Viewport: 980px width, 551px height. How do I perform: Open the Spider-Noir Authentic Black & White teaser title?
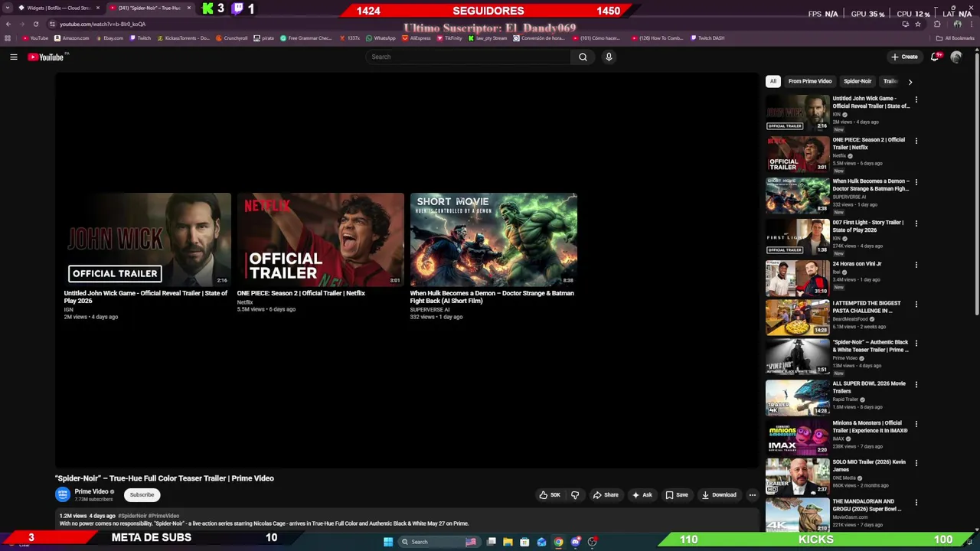[871, 346]
